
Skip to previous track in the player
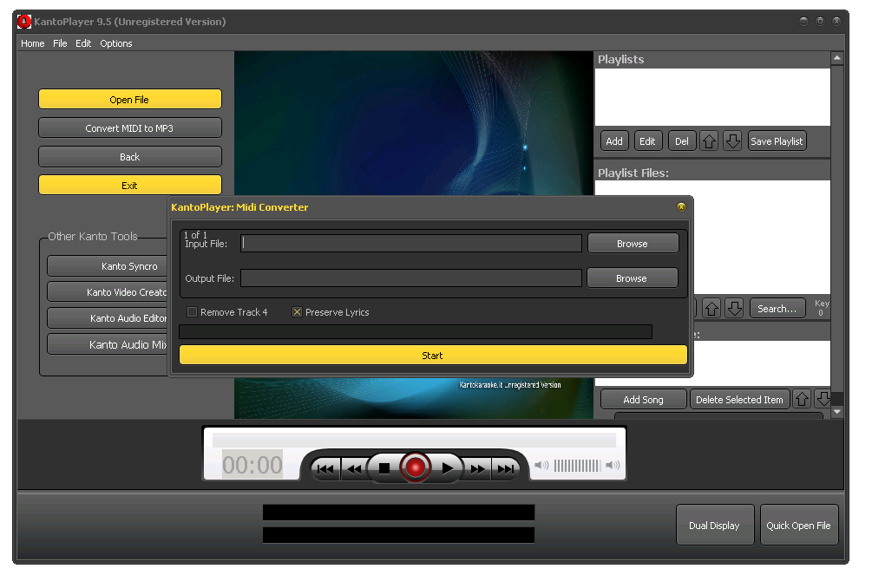pyautogui.click(x=325, y=468)
